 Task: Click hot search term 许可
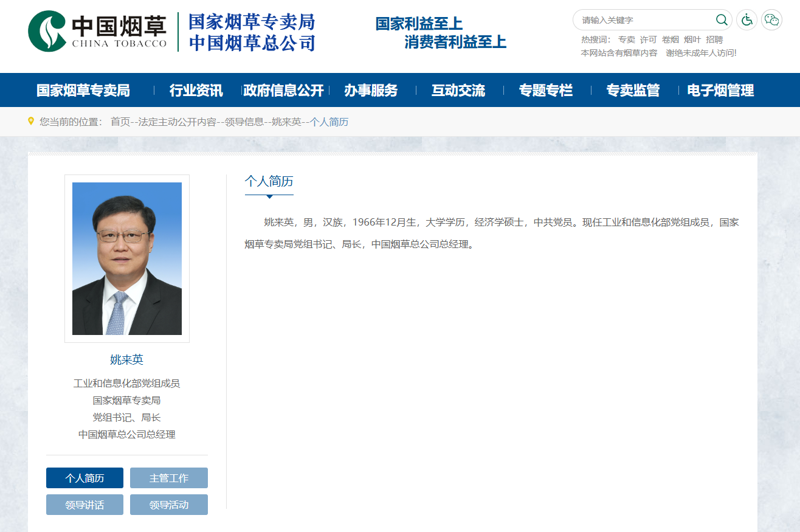click(649, 40)
